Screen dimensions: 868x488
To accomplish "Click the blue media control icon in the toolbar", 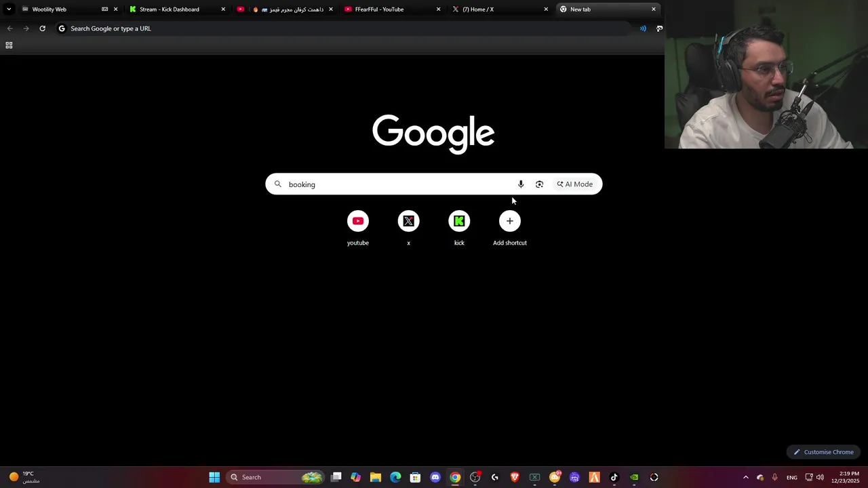I will click(x=643, y=28).
